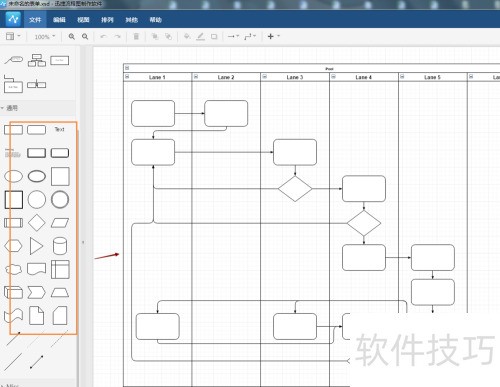Collapse the 通用 shapes section

[9, 108]
